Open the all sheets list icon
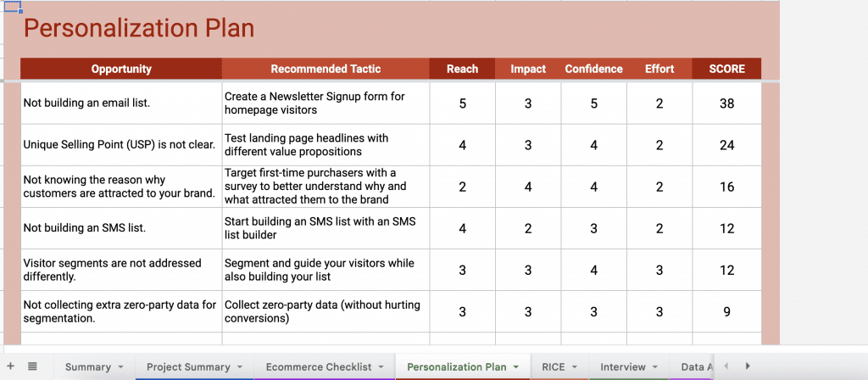The height and width of the screenshot is (380, 868). coord(31,366)
